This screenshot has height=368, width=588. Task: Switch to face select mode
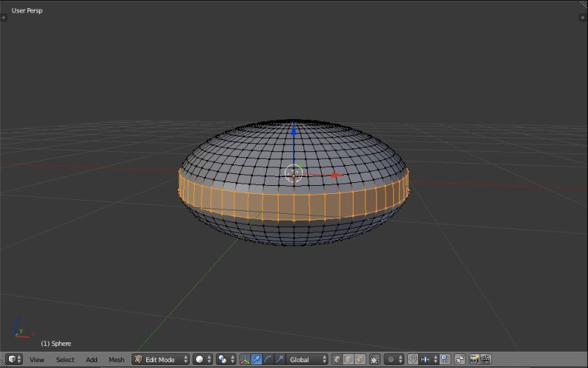[359, 359]
